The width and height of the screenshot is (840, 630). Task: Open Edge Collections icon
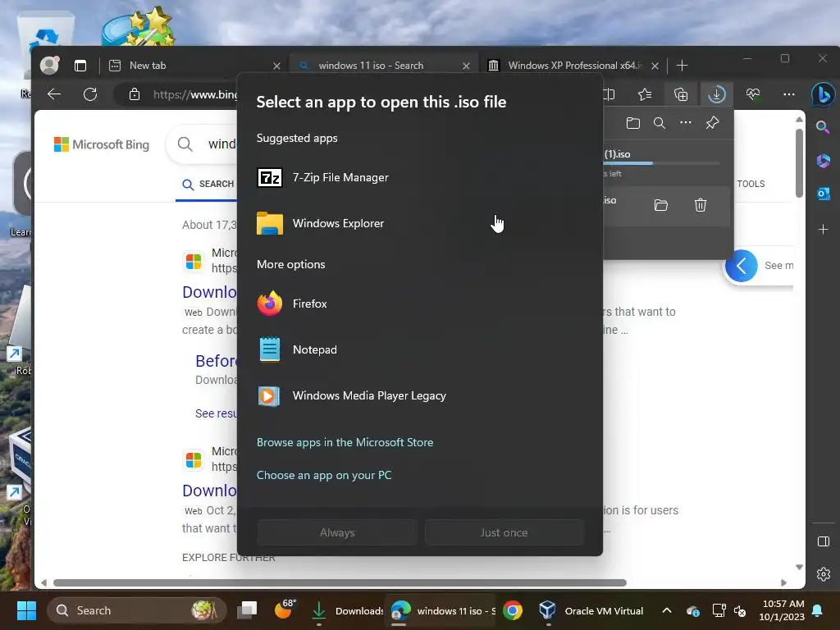[681, 95]
